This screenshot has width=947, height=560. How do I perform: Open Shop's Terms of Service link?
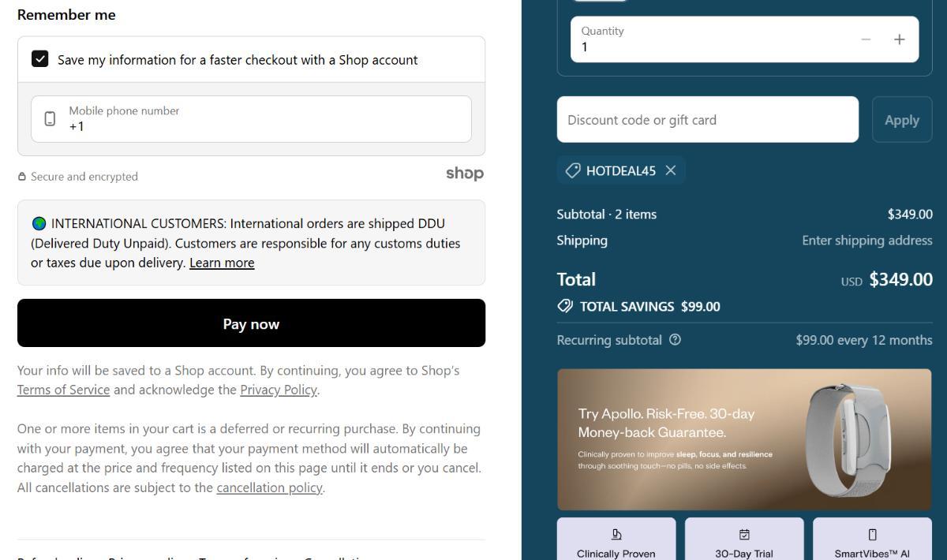(63, 390)
